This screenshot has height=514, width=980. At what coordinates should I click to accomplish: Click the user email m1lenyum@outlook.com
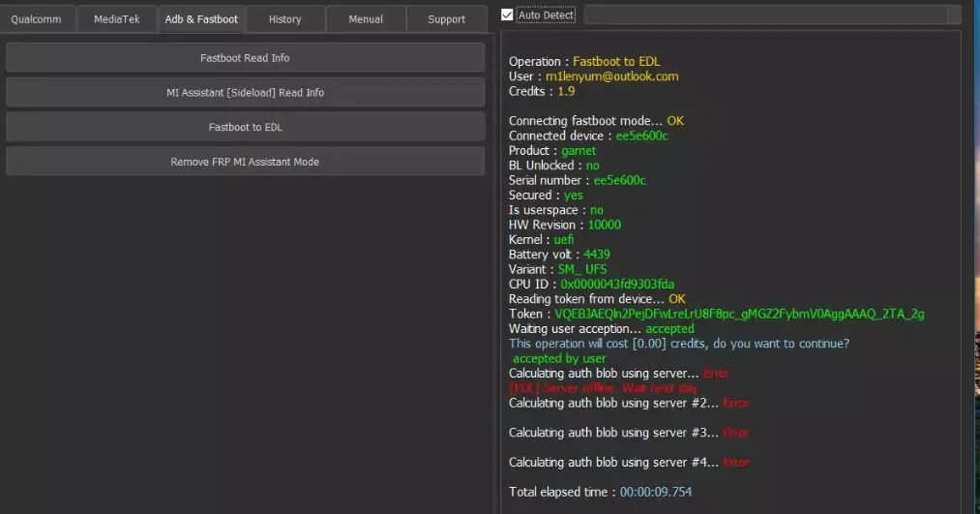pyautogui.click(x=611, y=76)
